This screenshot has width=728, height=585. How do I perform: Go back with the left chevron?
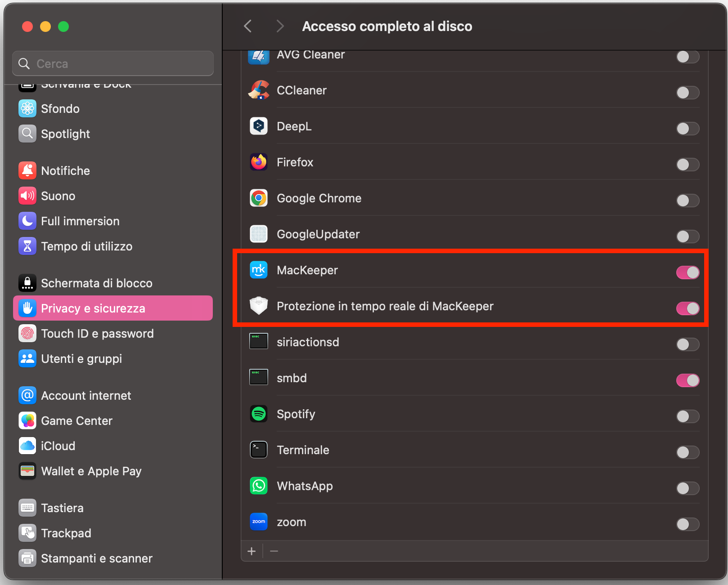coord(247,26)
